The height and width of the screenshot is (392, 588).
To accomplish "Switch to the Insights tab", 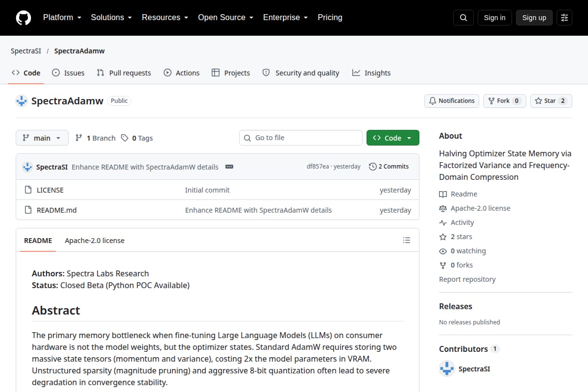I will (371, 73).
